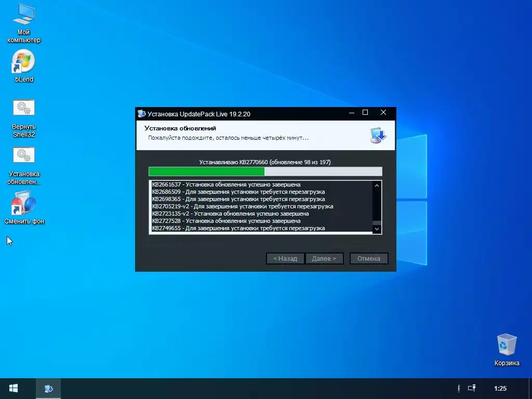Maximize the UpdatePack Live window
The image size is (532, 399).
[x=365, y=113]
